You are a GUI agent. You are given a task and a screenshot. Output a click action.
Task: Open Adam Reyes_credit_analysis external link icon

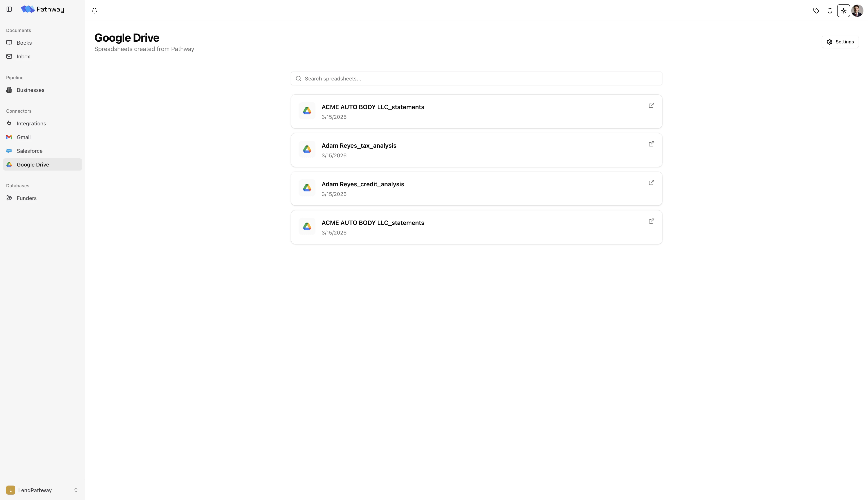tap(651, 183)
